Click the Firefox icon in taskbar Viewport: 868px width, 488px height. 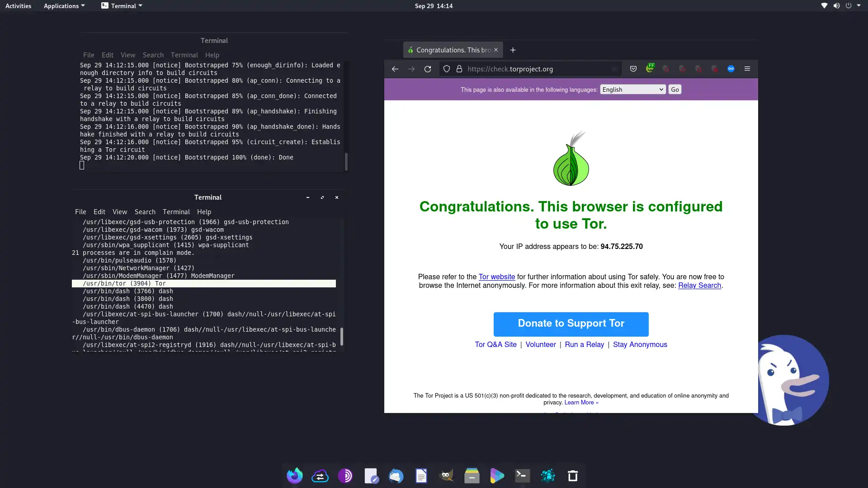[x=294, y=475]
